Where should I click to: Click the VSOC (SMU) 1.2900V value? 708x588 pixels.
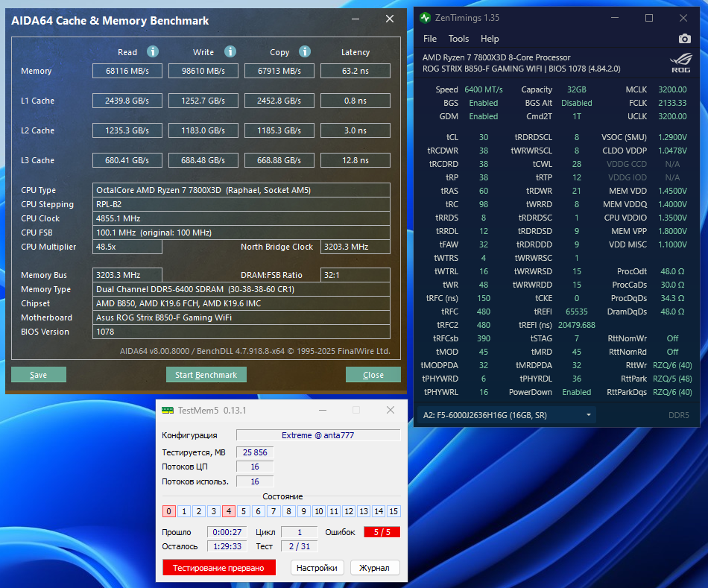point(672,137)
